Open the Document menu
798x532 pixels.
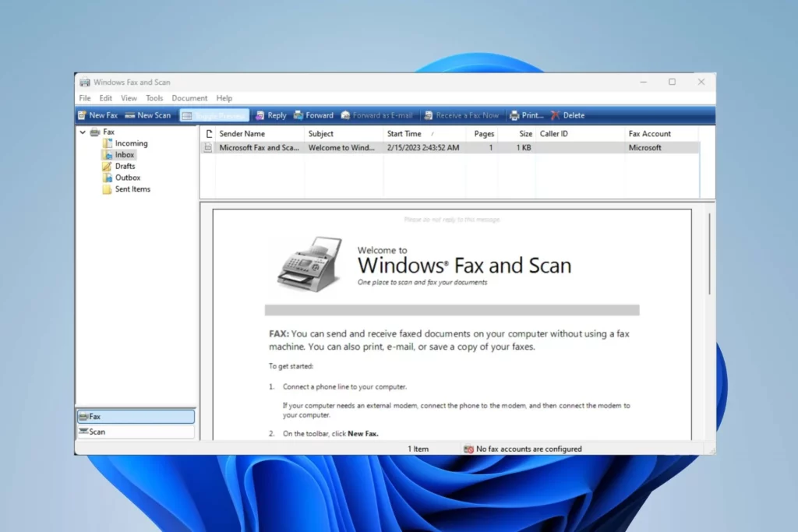[189, 97]
